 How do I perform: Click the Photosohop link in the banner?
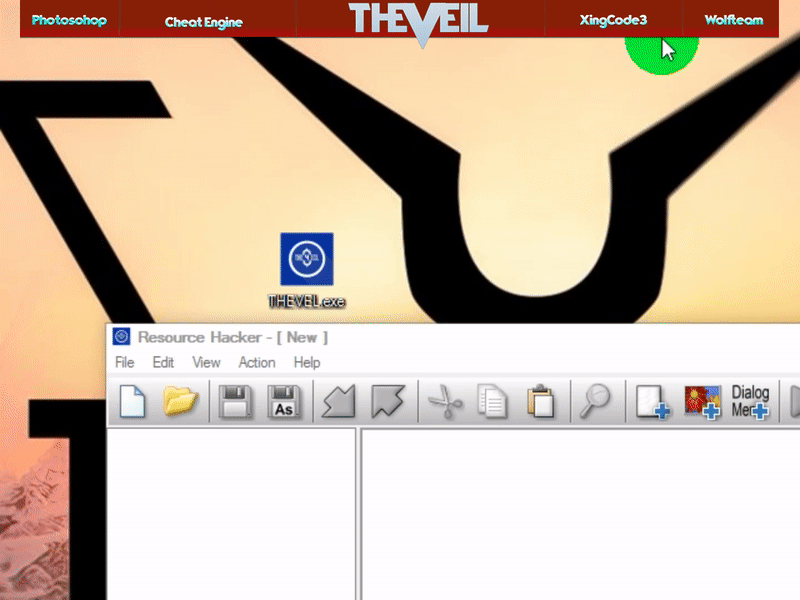[x=69, y=20]
